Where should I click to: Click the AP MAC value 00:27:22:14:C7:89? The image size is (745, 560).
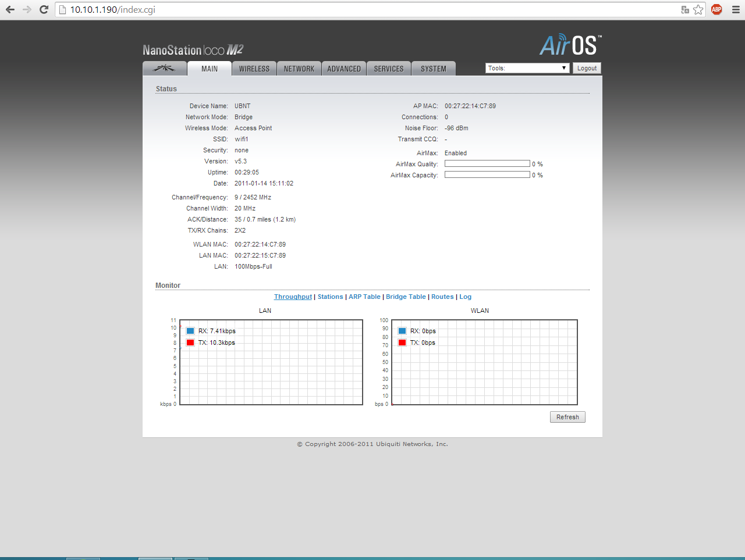(470, 106)
